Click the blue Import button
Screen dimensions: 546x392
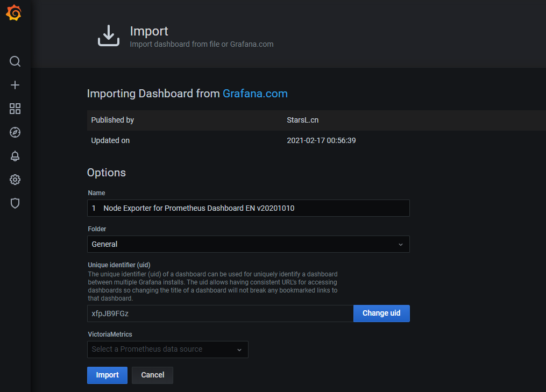click(x=107, y=375)
